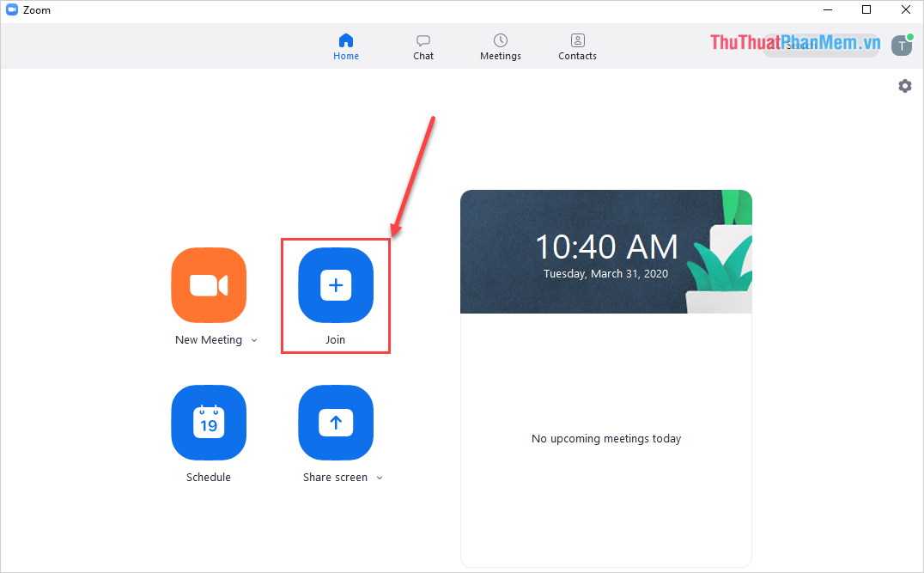Viewport: 924px width, 573px height.
Task: Click the clock and date preview panel
Action: pos(606,251)
